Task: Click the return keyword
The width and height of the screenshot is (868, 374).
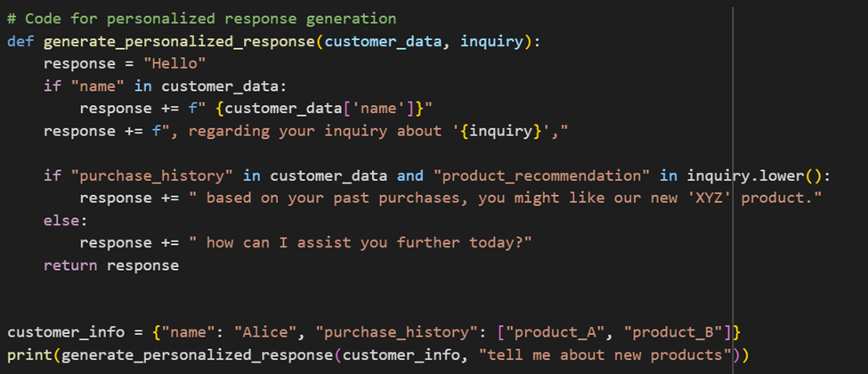Action: tap(66, 264)
